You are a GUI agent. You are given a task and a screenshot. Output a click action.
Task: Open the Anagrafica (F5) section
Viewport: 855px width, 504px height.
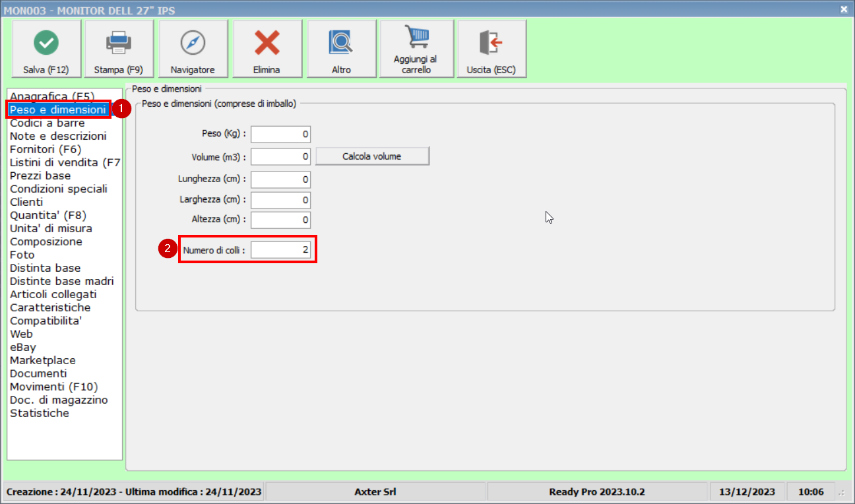51,96
